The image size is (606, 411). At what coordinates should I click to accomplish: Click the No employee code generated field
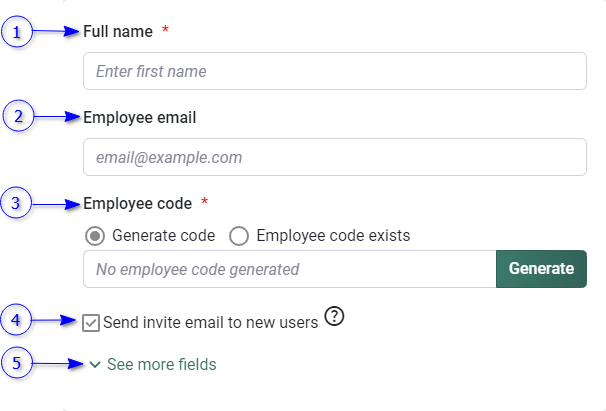click(290, 269)
